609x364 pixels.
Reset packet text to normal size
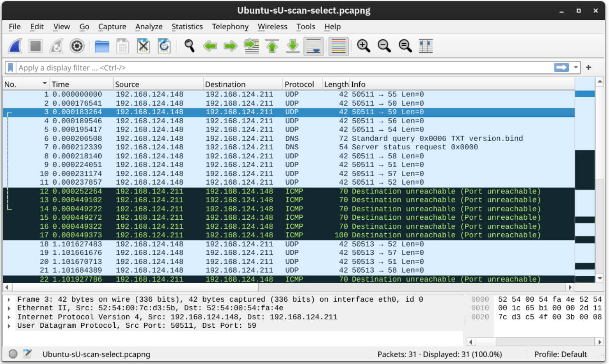pos(405,46)
